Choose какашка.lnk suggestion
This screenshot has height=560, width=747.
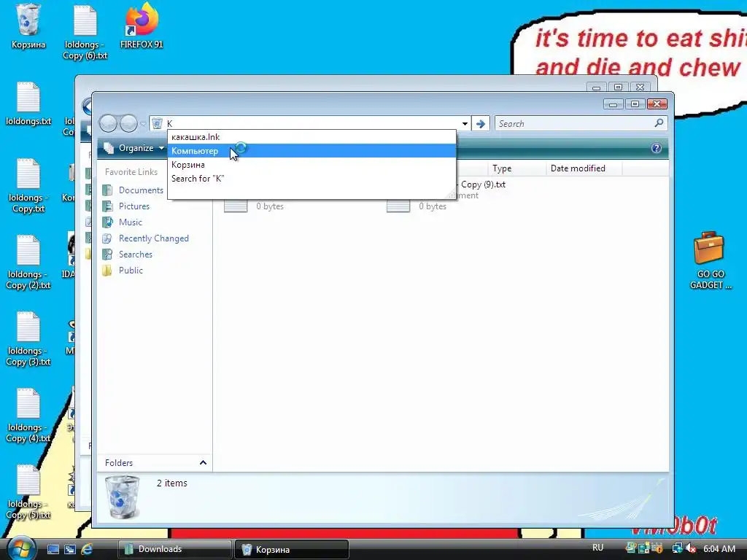[x=311, y=137]
